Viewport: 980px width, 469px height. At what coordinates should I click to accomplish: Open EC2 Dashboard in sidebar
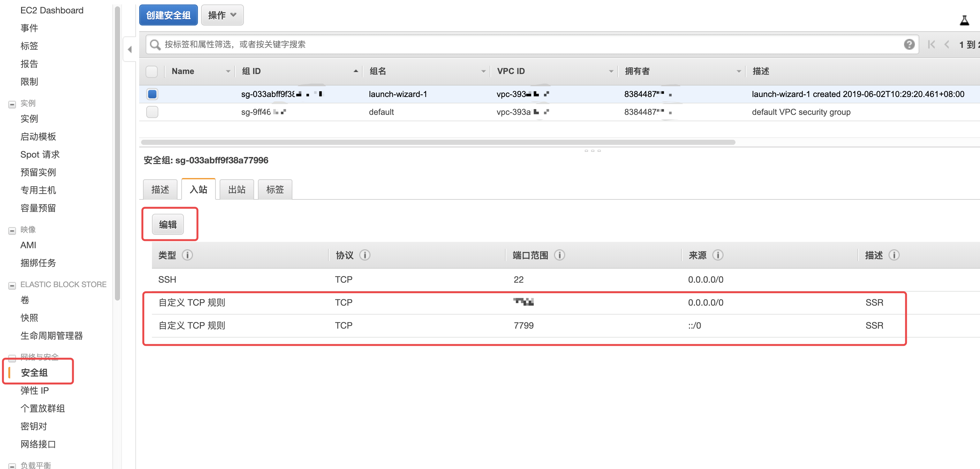tap(52, 10)
